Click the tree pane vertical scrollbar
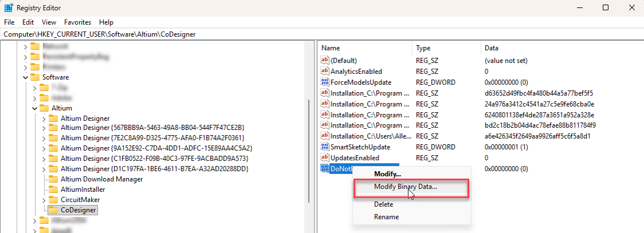Screen dimensions: 644x233 [309, 152]
